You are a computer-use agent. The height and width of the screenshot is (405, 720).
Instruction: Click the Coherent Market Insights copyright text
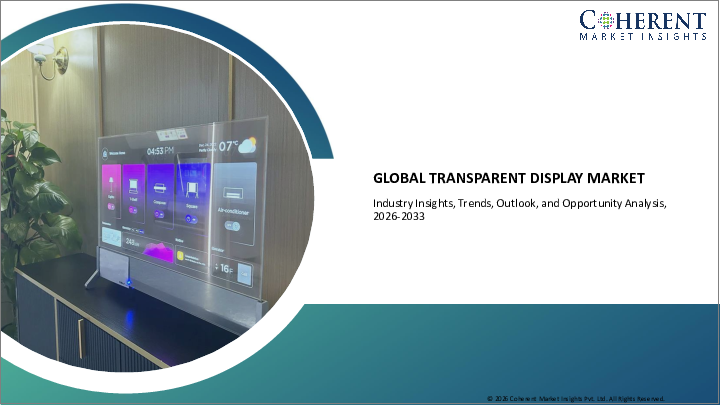point(575,397)
